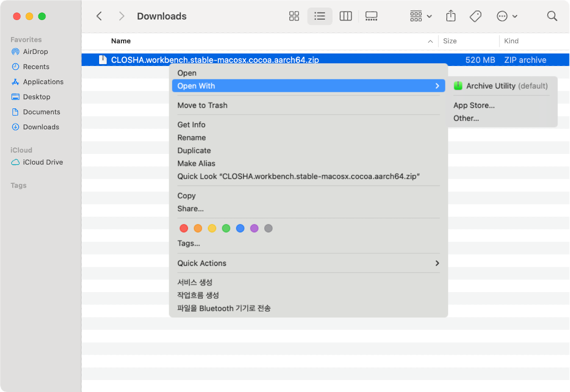Screen dimensions: 570x392
Task: Open the group-by options dropdown
Action: pos(421,17)
